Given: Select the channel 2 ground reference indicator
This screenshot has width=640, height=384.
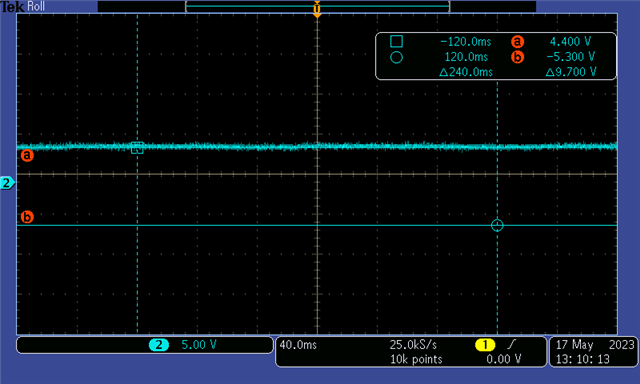Looking at the screenshot, I should click(7, 183).
